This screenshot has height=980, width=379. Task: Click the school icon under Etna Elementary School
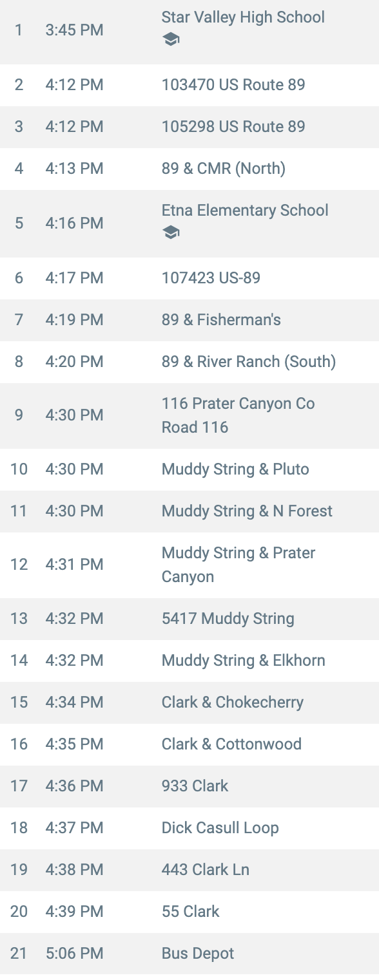tap(171, 232)
